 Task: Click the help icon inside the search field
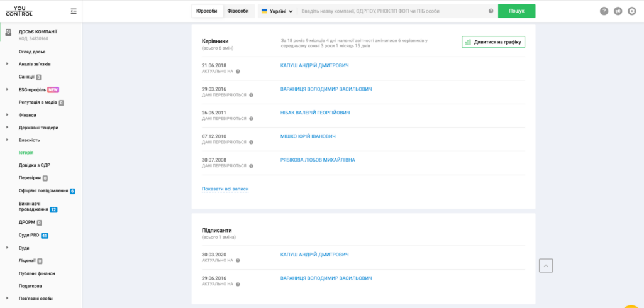click(491, 11)
